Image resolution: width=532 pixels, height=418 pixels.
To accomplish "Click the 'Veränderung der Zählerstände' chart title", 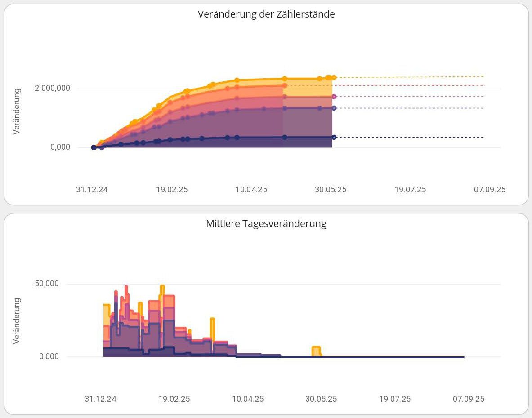I will pyautogui.click(x=266, y=14).
